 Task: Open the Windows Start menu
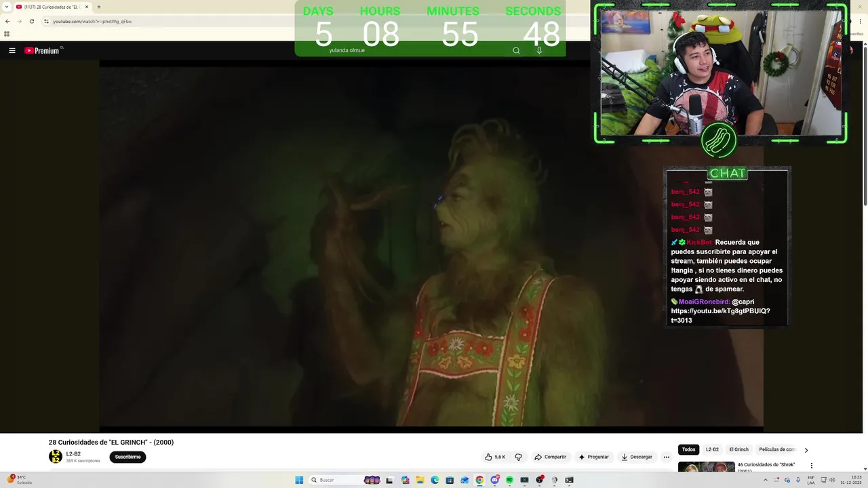(299, 480)
